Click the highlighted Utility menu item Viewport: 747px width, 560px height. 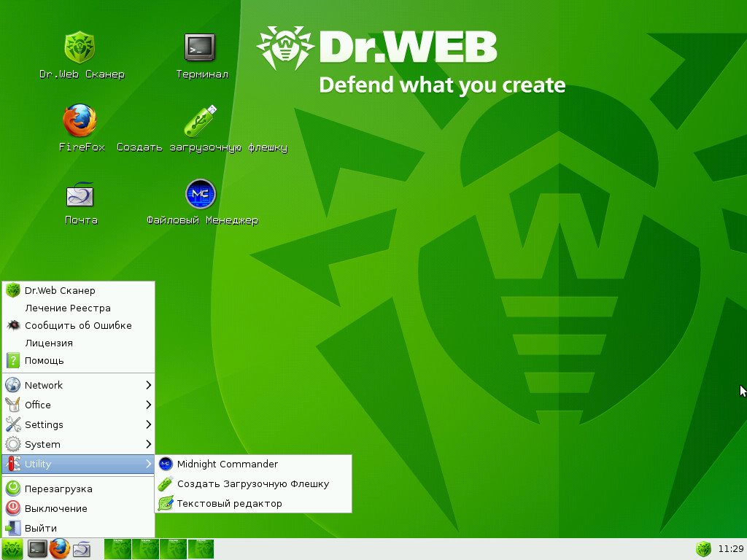coord(79,464)
